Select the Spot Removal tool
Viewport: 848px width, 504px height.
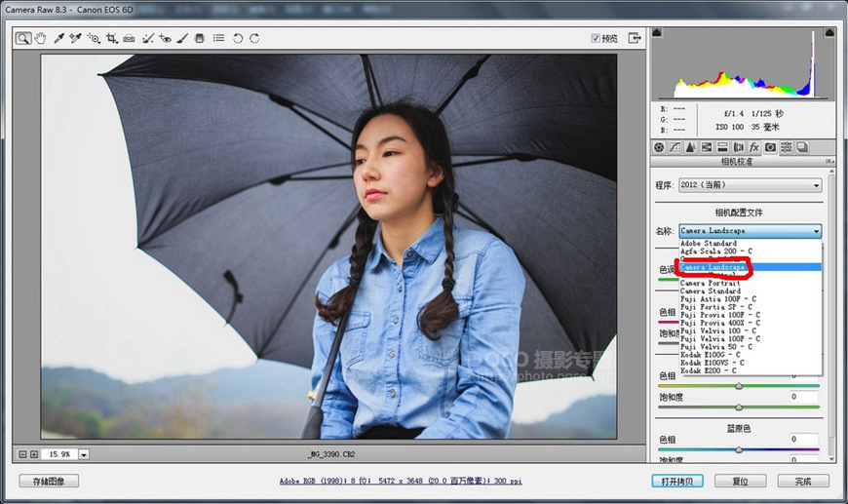pyautogui.click(x=147, y=38)
